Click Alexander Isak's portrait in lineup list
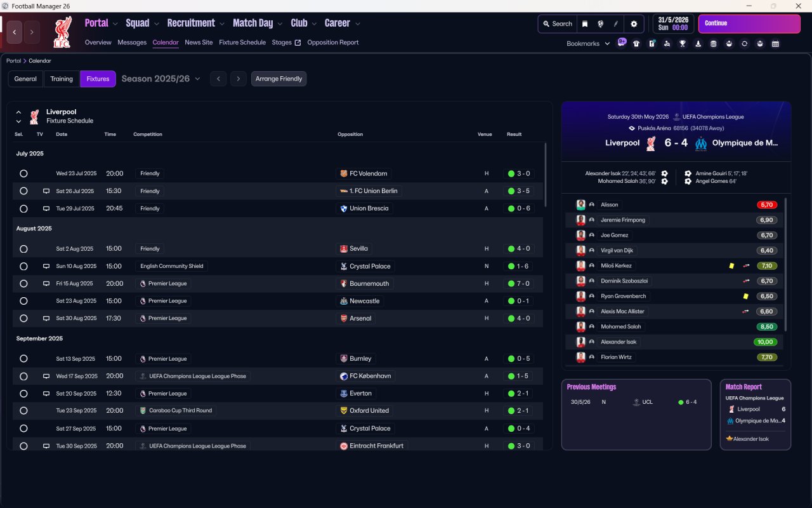The height and width of the screenshot is (508, 812). coord(580,342)
